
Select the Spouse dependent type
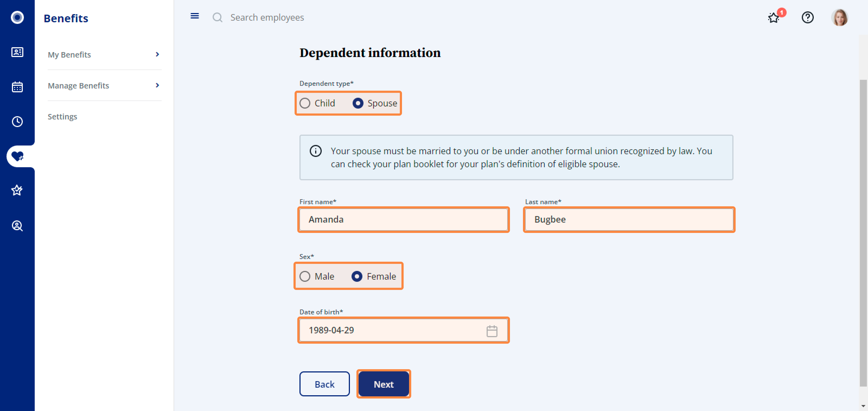(358, 103)
